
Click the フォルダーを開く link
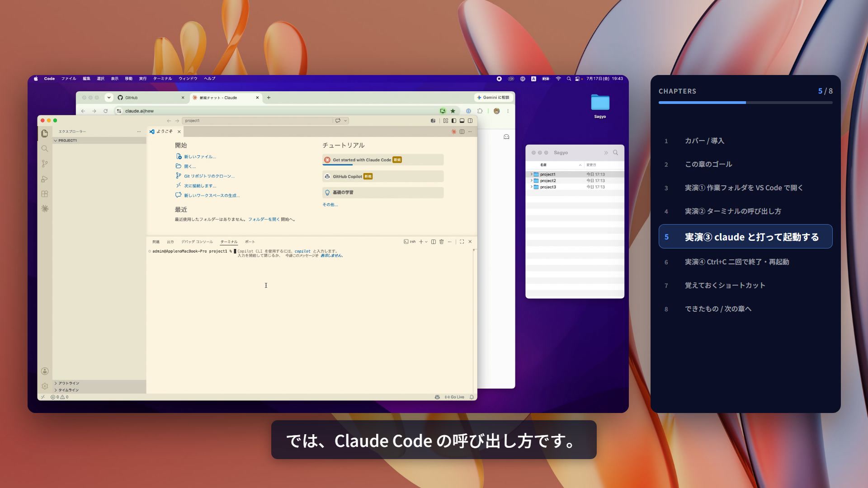[264, 220]
